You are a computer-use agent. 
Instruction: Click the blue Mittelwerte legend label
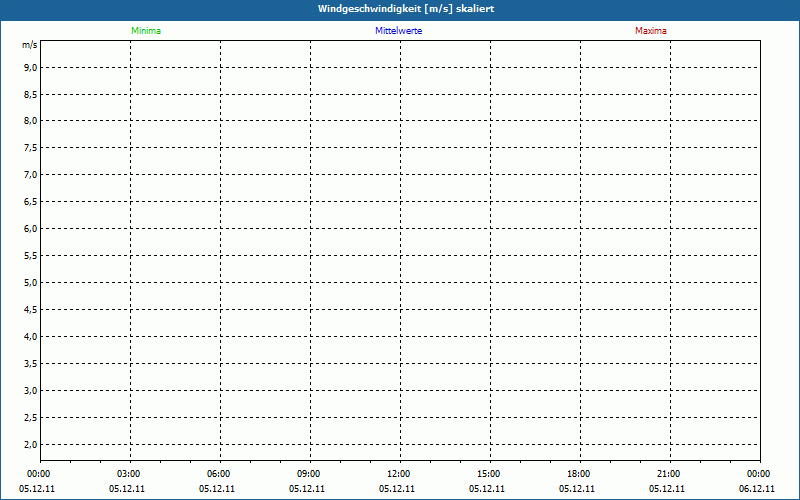[398, 31]
